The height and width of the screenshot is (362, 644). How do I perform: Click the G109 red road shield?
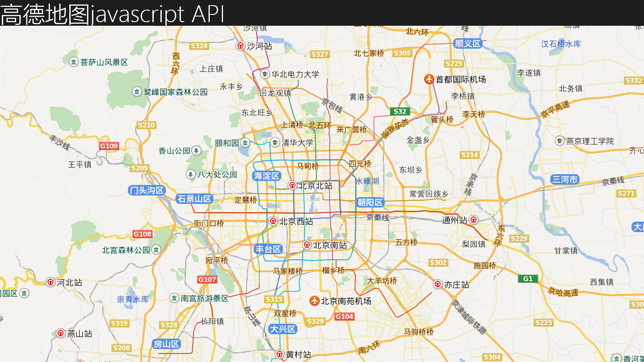(x=109, y=146)
